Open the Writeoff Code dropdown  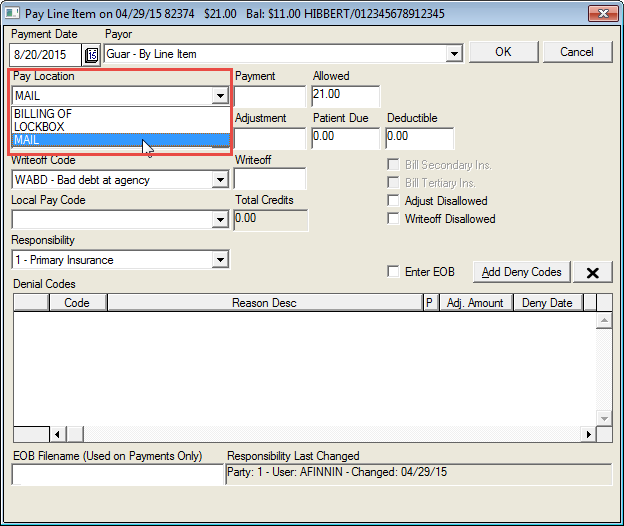pyautogui.click(x=220, y=180)
